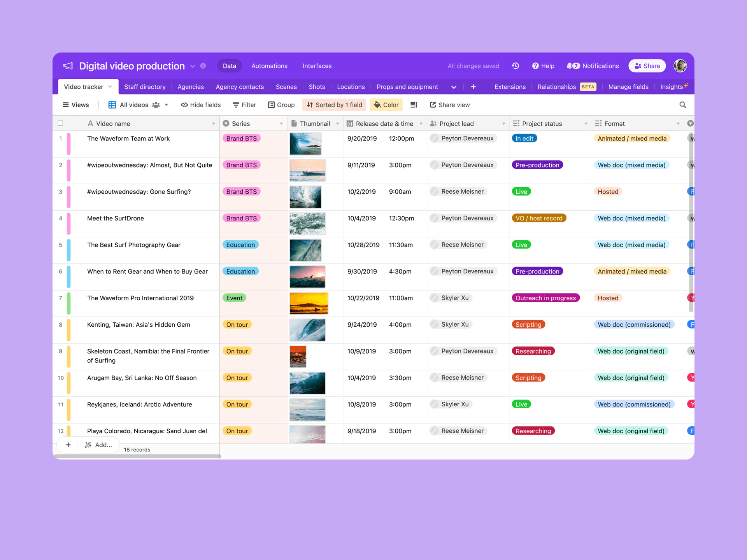Open Project status column dropdown arrow
Viewport: 747px width, 560px height.
[586, 124]
